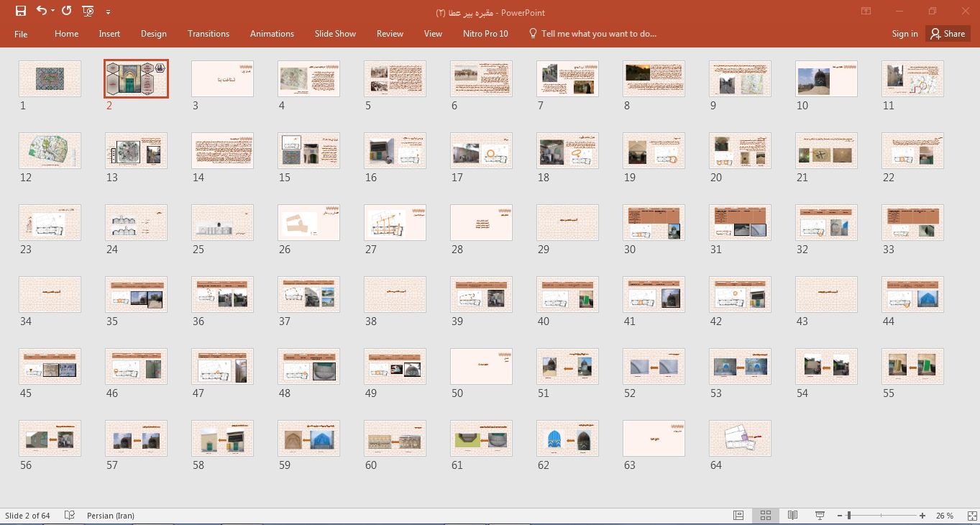Change language from Persian (Iran)
Image resolution: width=980 pixels, height=525 pixels.
[x=111, y=516]
